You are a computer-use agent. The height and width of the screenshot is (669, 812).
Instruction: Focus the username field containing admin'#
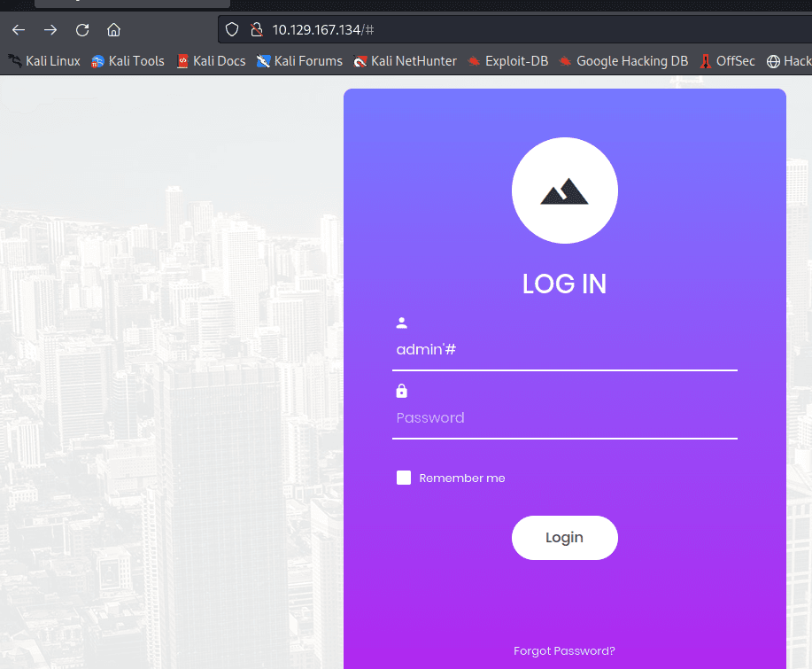pos(564,350)
